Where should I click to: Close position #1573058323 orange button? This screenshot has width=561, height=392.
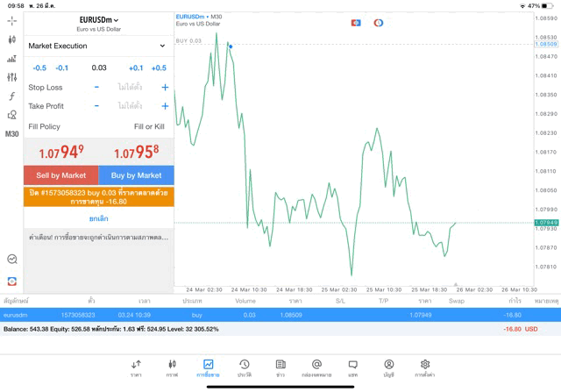pos(99,197)
